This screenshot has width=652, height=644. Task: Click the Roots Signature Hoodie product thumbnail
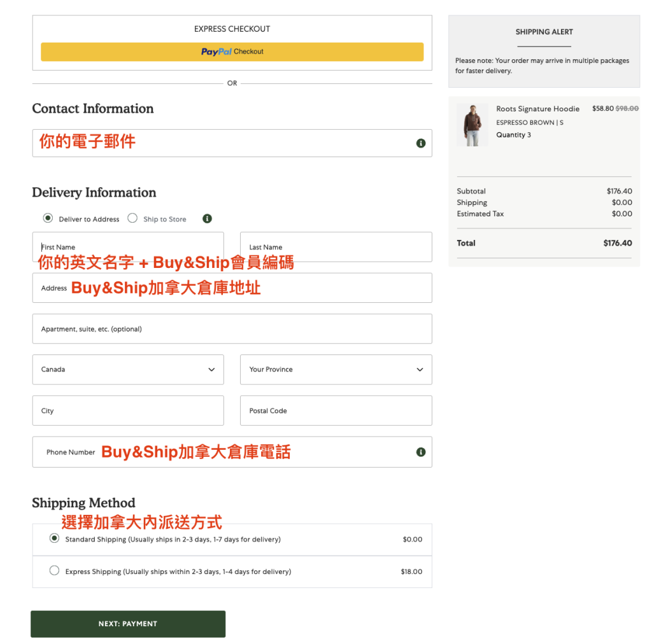[x=472, y=124]
